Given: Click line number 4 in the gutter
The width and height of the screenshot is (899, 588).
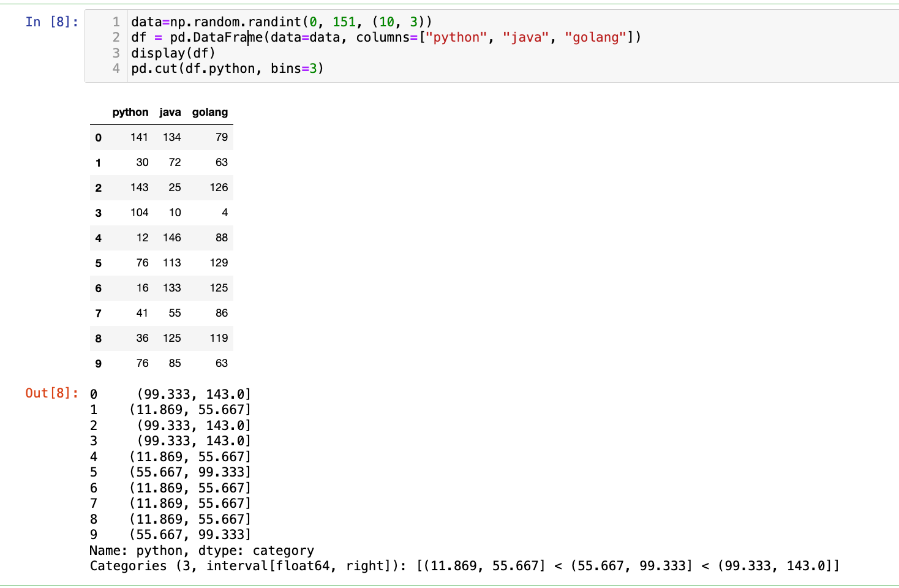Looking at the screenshot, I should pyautogui.click(x=116, y=69).
